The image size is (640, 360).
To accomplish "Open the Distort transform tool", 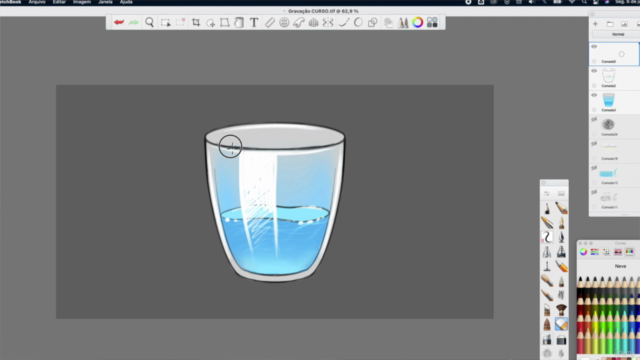I will point(224,22).
